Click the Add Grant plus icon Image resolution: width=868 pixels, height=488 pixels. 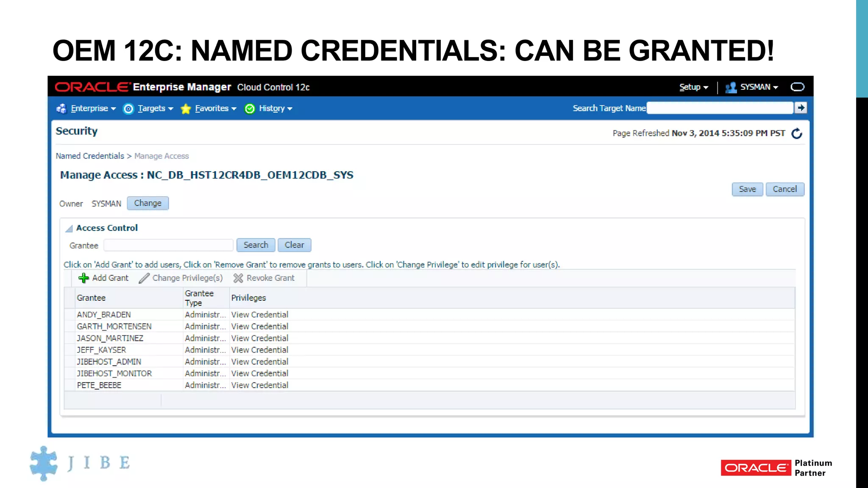83,278
